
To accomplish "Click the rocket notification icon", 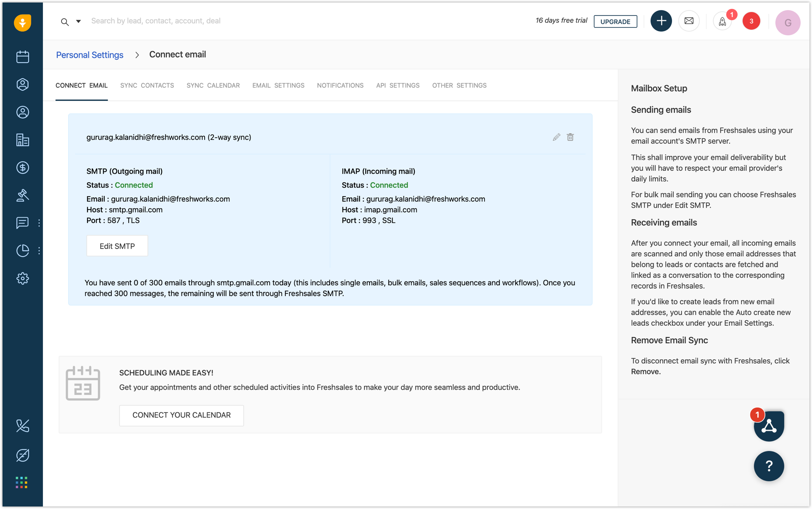I will (722, 21).
